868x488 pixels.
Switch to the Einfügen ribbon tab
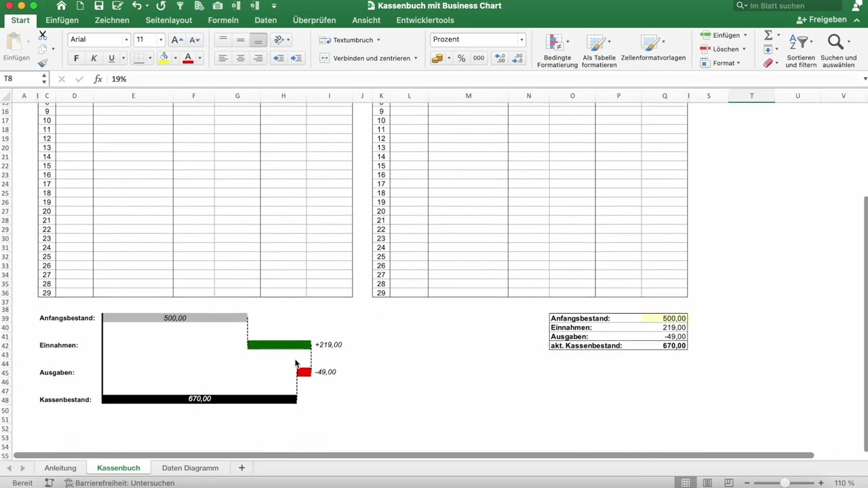[62, 20]
